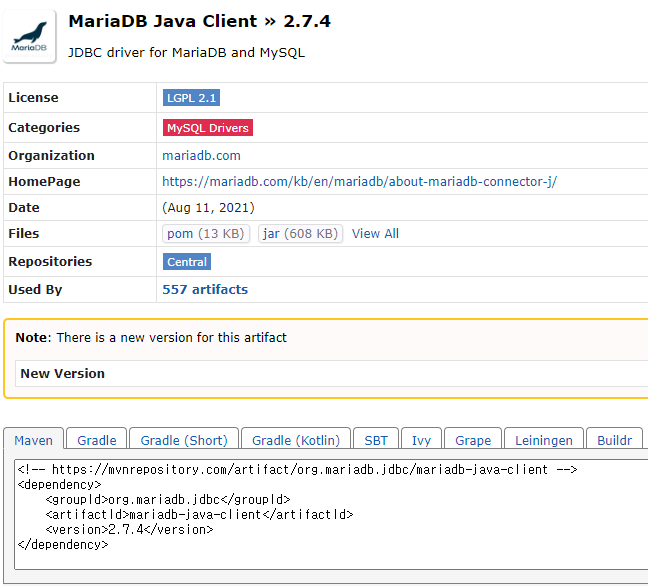Click the Files row label
Viewport: 648px width, 586px height.
pos(24,233)
